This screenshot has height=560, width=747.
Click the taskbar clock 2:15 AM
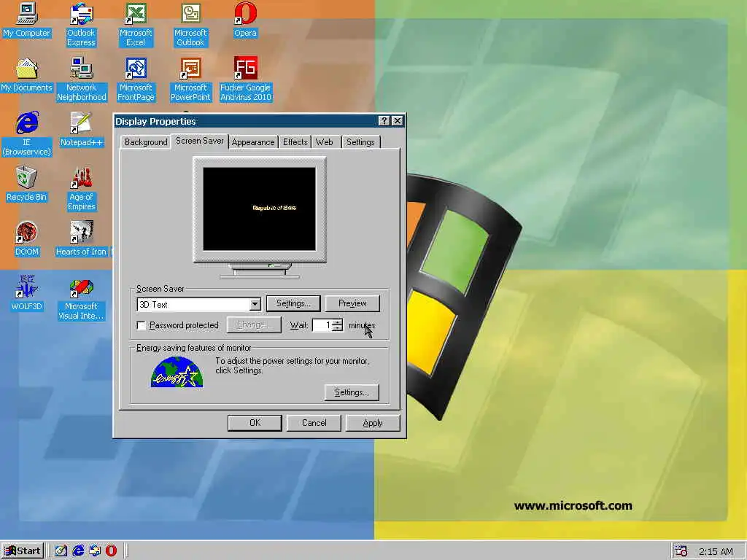716,551
